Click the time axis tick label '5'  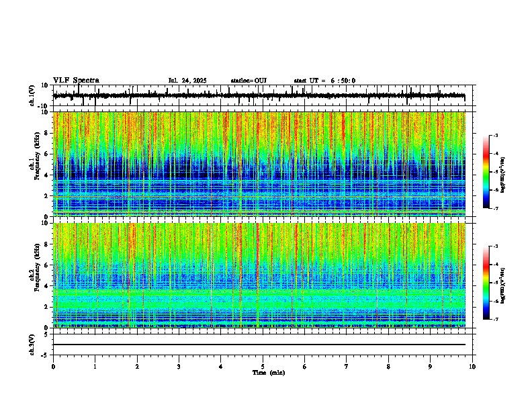tap(263, 367)
